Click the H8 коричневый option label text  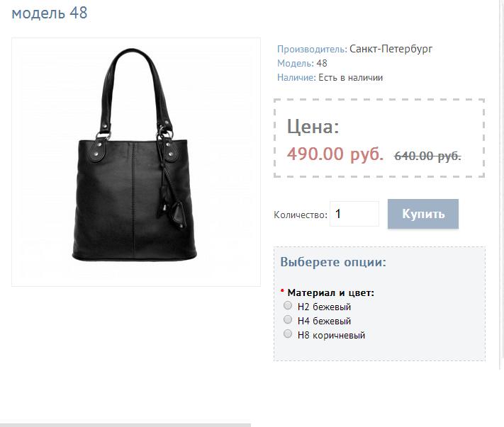(x=332, y=335)
